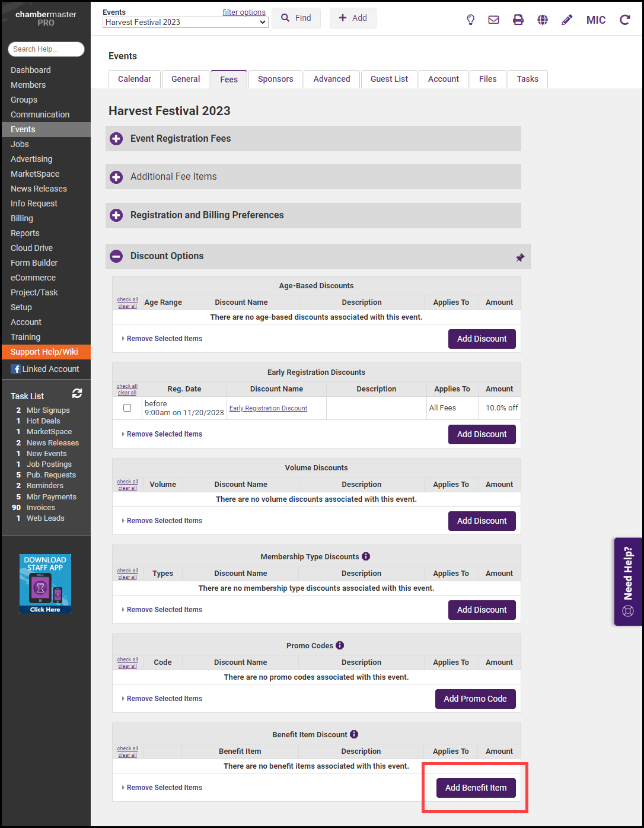Image resolution: width=644 pixels, height=828 pixels.
Task: Click the refresh arrow icon top right
Action: pos(624,20)
